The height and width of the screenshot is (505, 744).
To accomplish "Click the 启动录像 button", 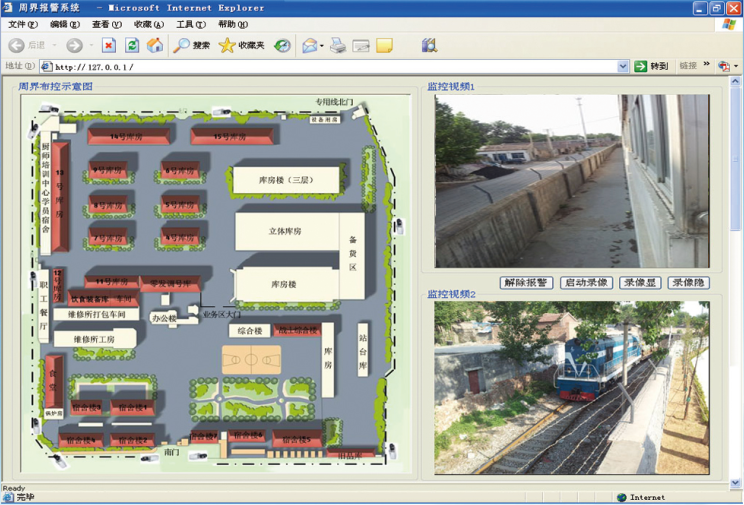I will tap(586, 283).
